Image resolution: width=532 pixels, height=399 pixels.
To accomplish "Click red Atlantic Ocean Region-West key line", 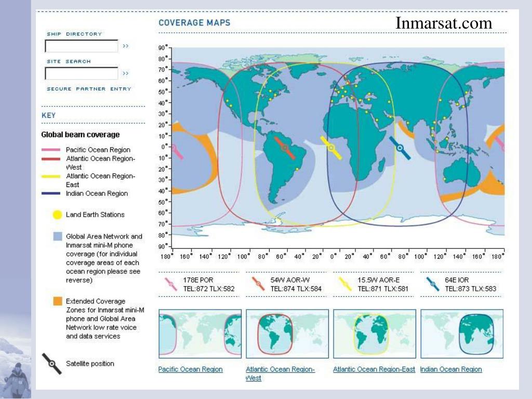I will 51,158.
